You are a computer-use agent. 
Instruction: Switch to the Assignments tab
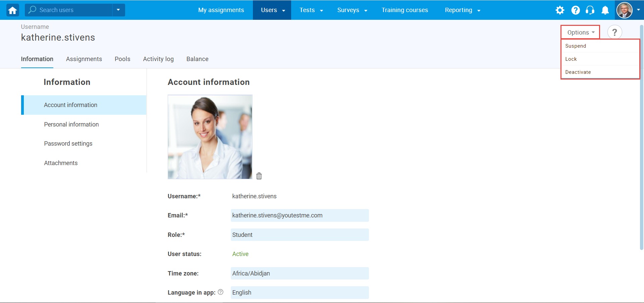tap(84, 59)
